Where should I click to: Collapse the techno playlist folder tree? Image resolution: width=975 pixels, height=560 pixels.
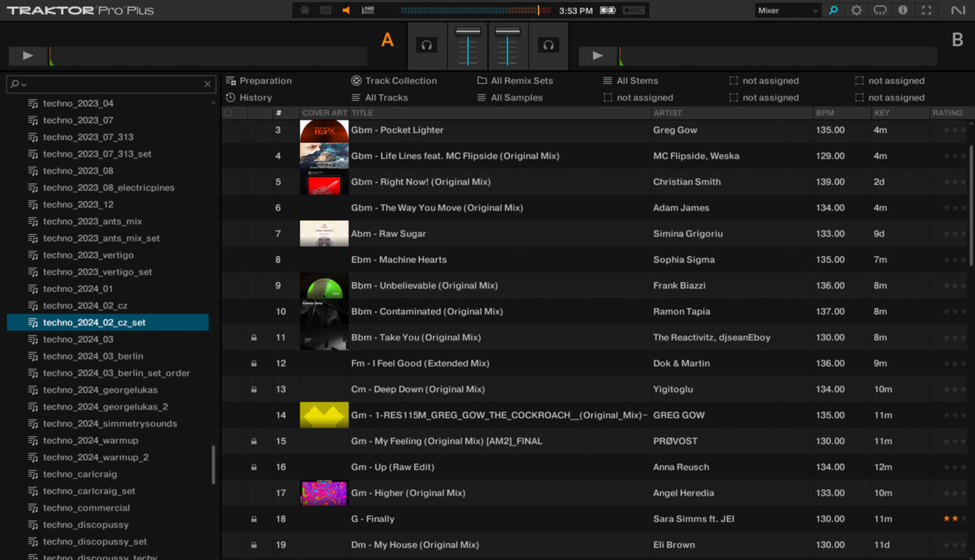[x=214, y=103]
